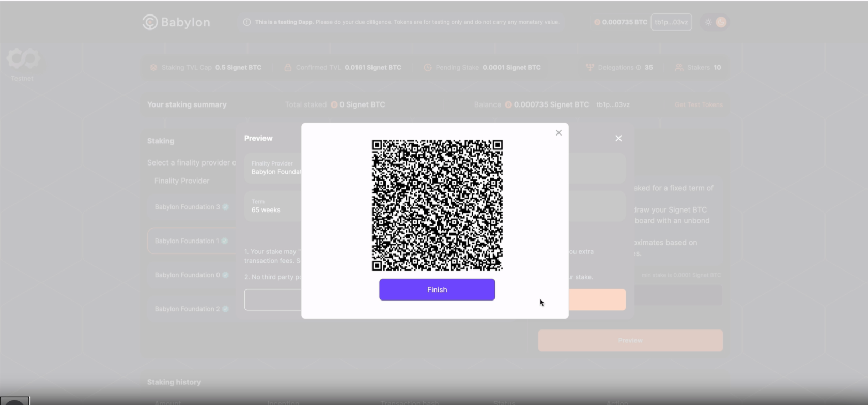Click the Confirmed TVL lock icon
This screenshot has width=868, height=405.
pyautogui.click(x=288, y=68)
